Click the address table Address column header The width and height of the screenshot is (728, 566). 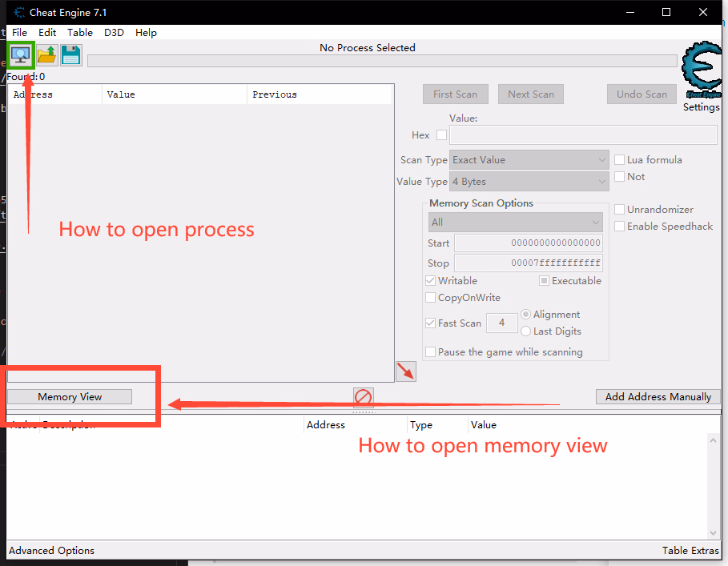click(356, 425)
